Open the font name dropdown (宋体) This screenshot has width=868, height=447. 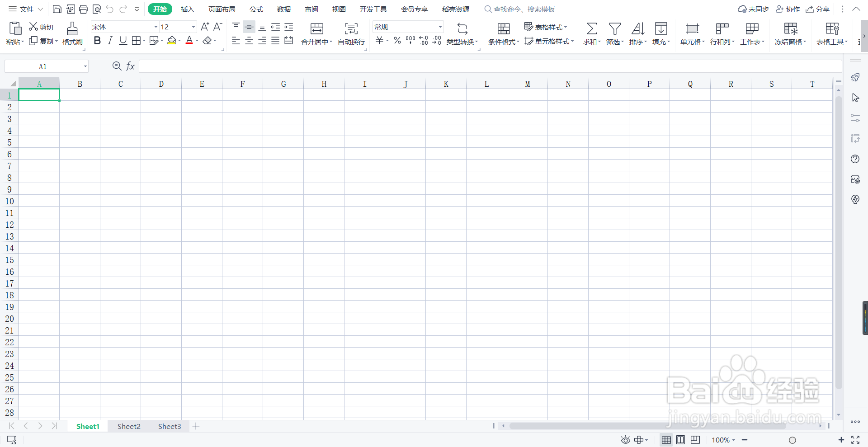coord(156,27)
